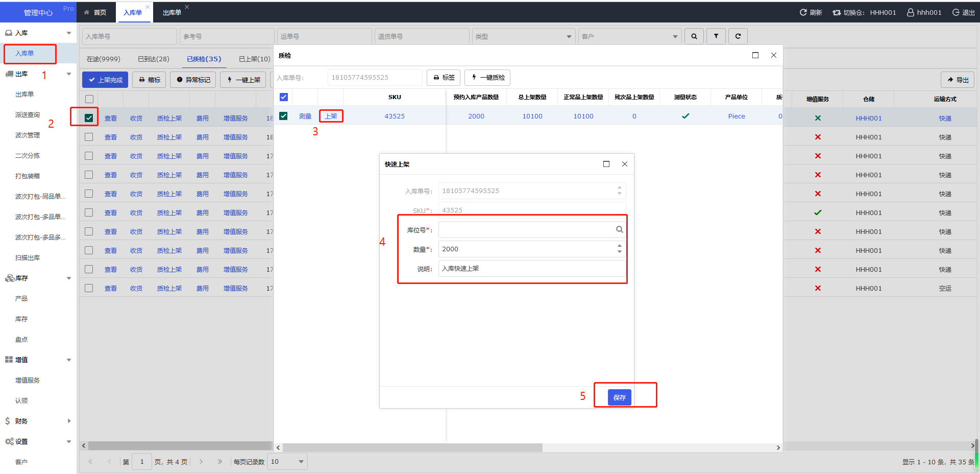Open 入库单 in the sidebar

tap(24, 54)
